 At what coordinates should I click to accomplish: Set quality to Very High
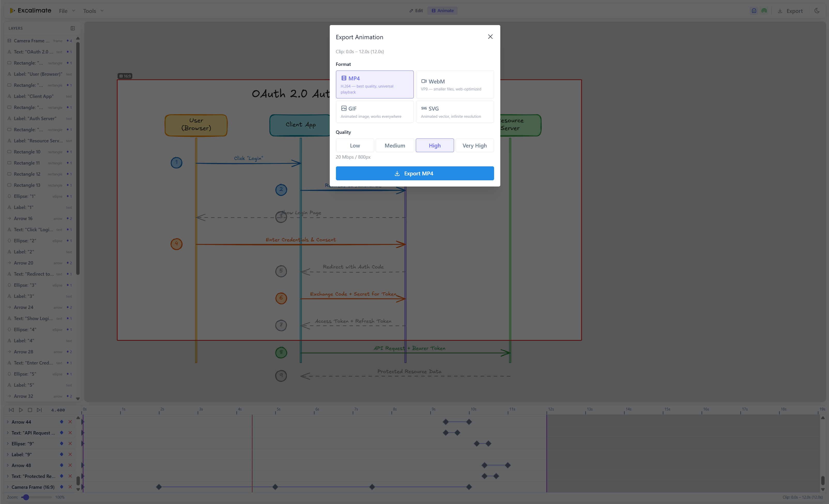pyautogui.click(x=474, y=146)
